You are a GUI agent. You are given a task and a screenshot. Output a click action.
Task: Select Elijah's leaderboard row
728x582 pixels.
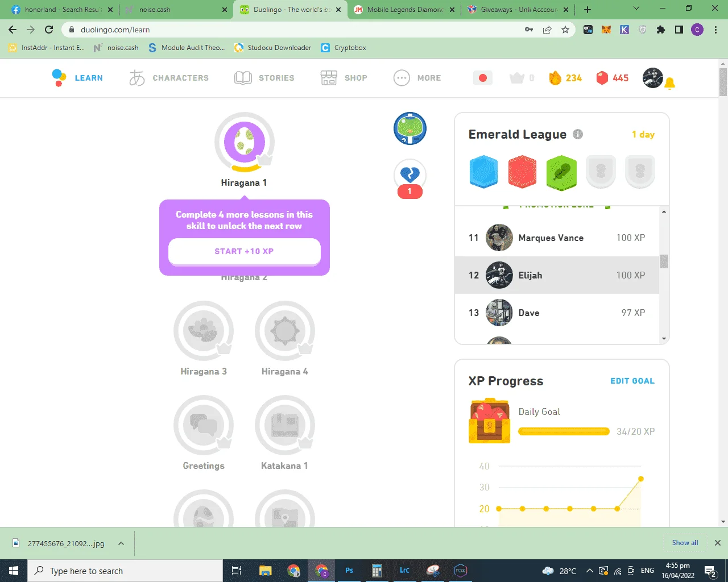click(557, 275)
